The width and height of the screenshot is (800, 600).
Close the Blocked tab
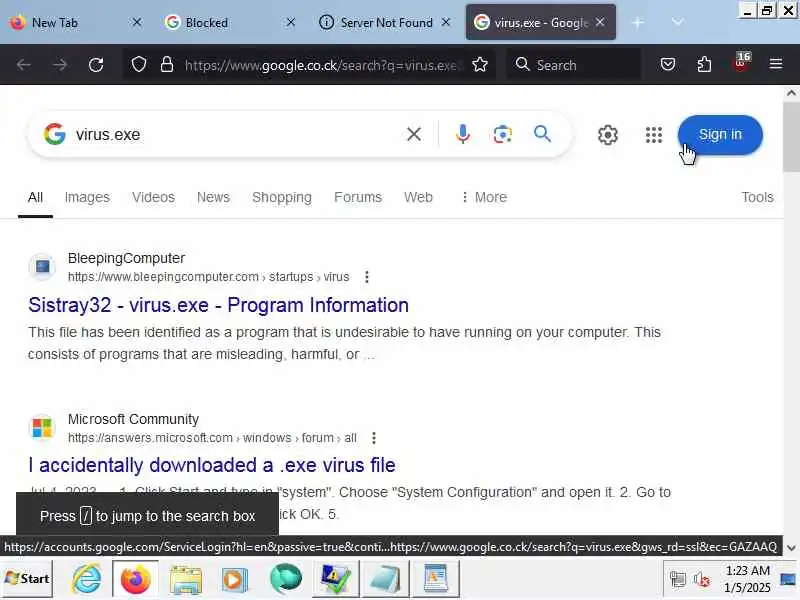click(290, 22)
